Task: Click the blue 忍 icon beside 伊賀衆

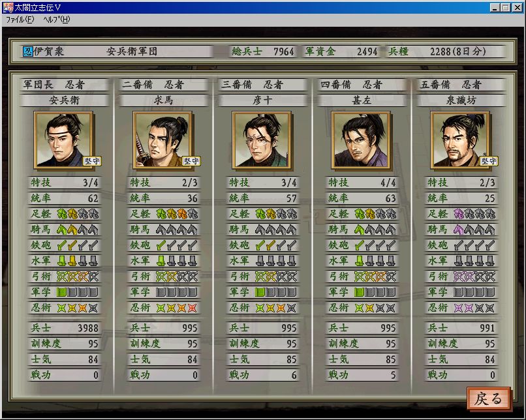Action: 28,52
